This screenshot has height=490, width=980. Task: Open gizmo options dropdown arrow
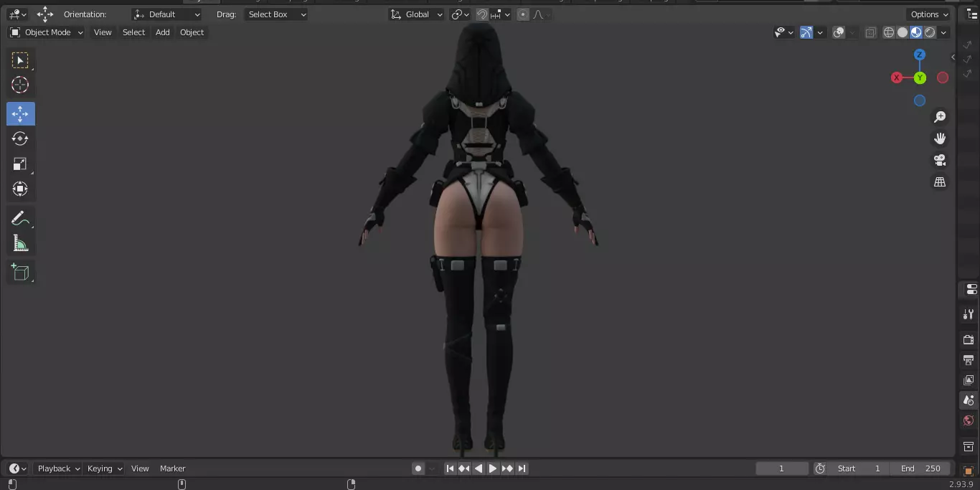[819, 32]
